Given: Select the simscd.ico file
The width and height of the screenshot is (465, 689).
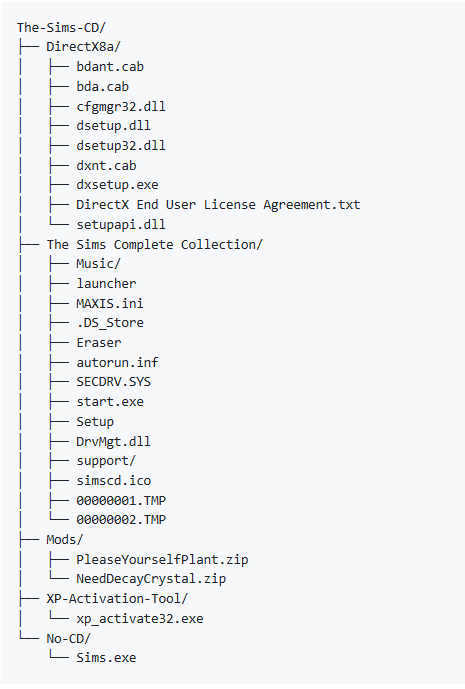Looking at the screenshot, I should point(113,481).
